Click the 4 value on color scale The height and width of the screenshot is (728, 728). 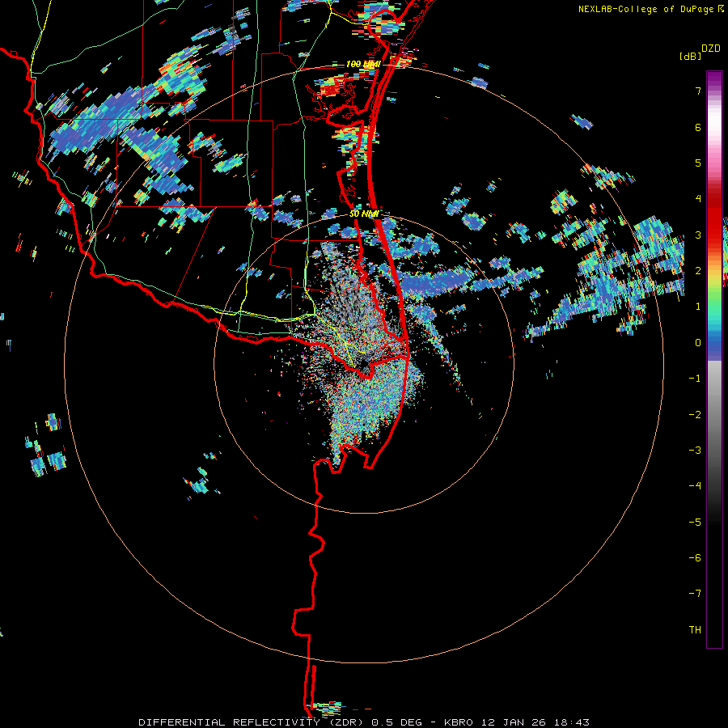(698, 199)
